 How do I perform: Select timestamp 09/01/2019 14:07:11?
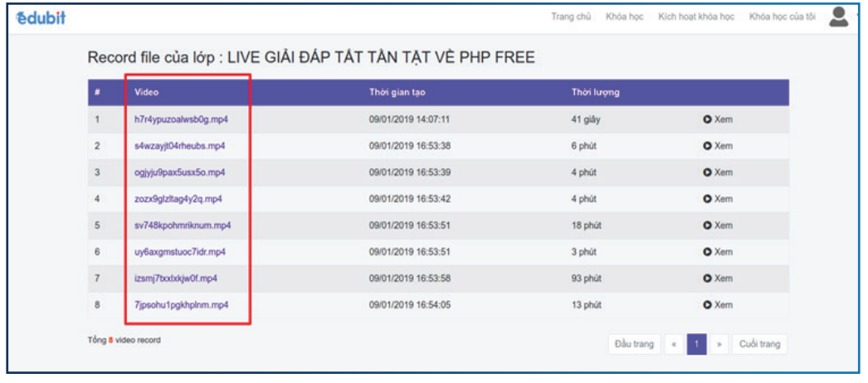[x=410, y=119]
